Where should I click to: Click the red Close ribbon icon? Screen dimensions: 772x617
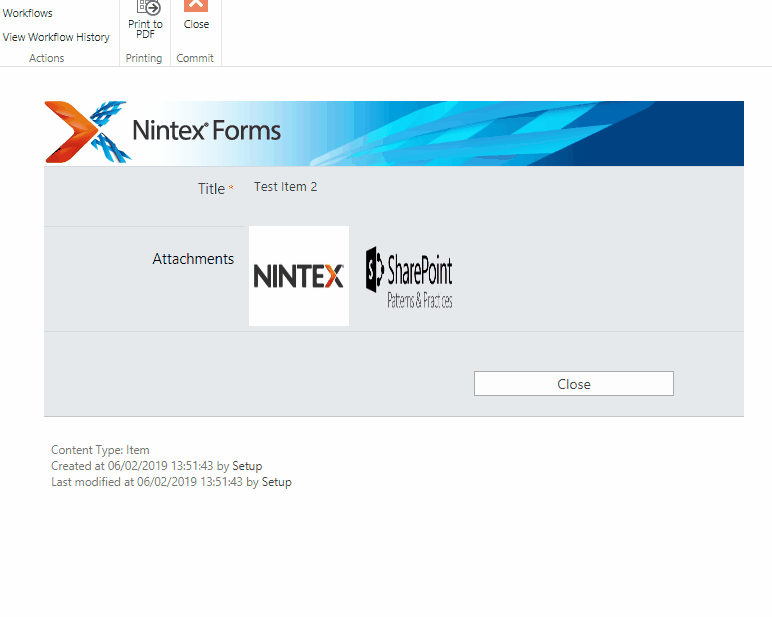pos(196,5)
